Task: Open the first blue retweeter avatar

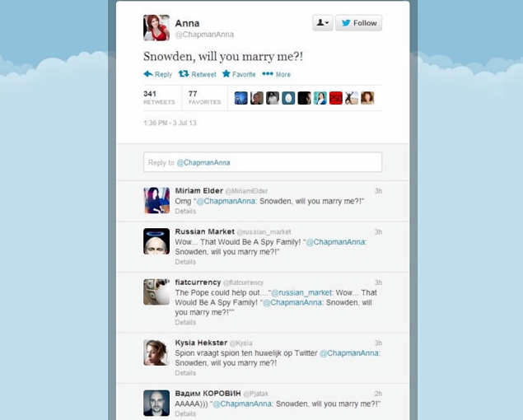Action: (x=240, y=98)
